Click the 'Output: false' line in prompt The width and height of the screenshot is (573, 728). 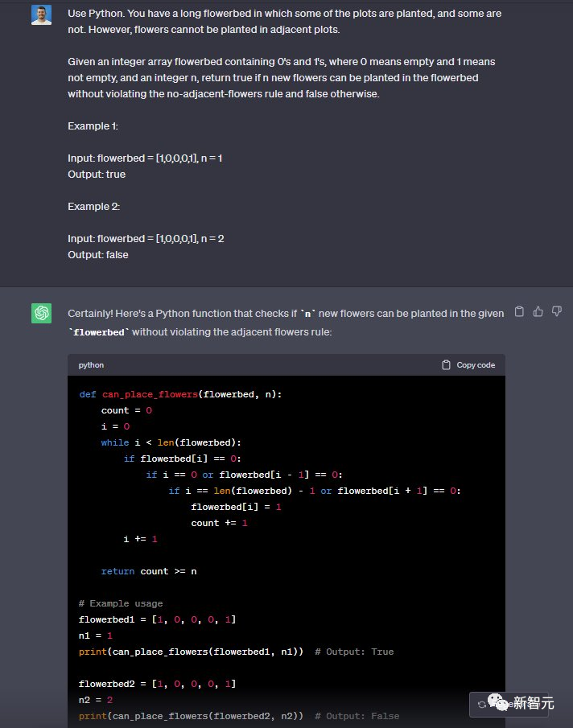pyautogui.click(x=98, y=254)
